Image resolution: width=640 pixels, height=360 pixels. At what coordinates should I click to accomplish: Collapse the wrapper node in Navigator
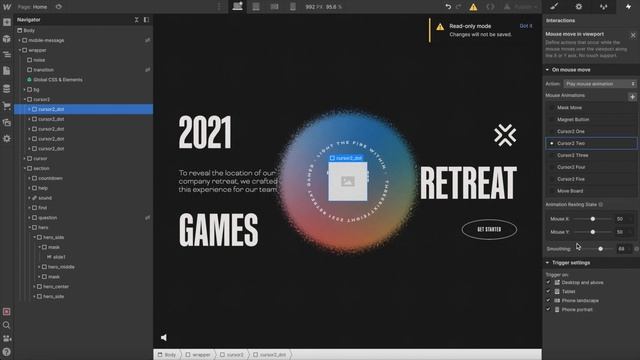point(19,50)
